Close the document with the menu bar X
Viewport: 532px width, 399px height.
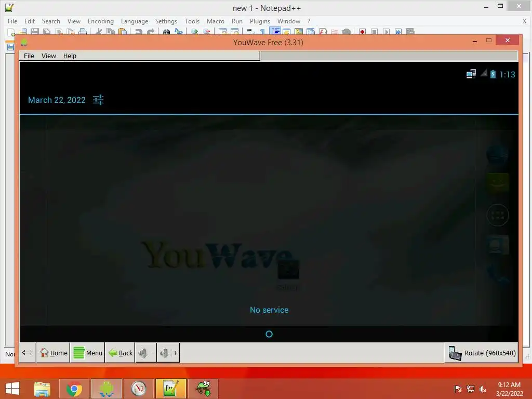point(524,21)
